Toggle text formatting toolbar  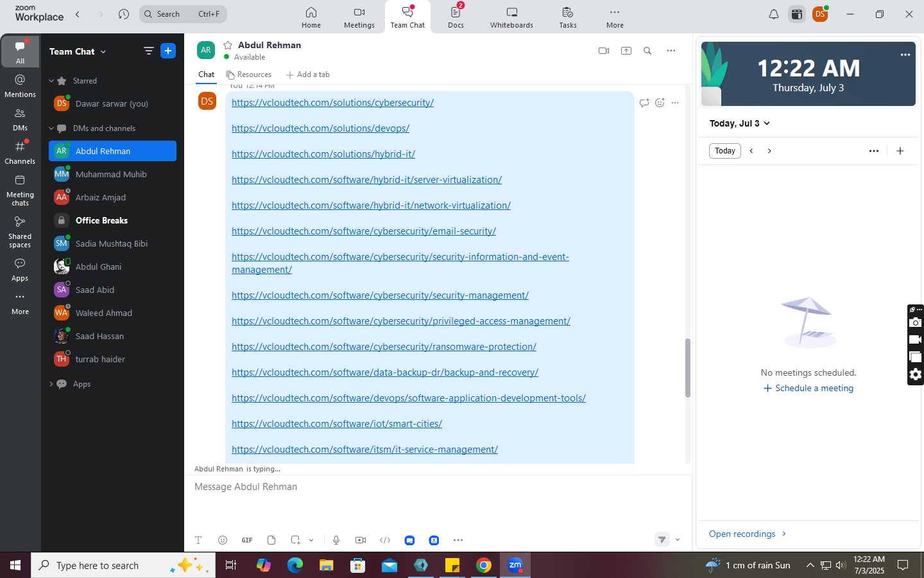[198, 540]
